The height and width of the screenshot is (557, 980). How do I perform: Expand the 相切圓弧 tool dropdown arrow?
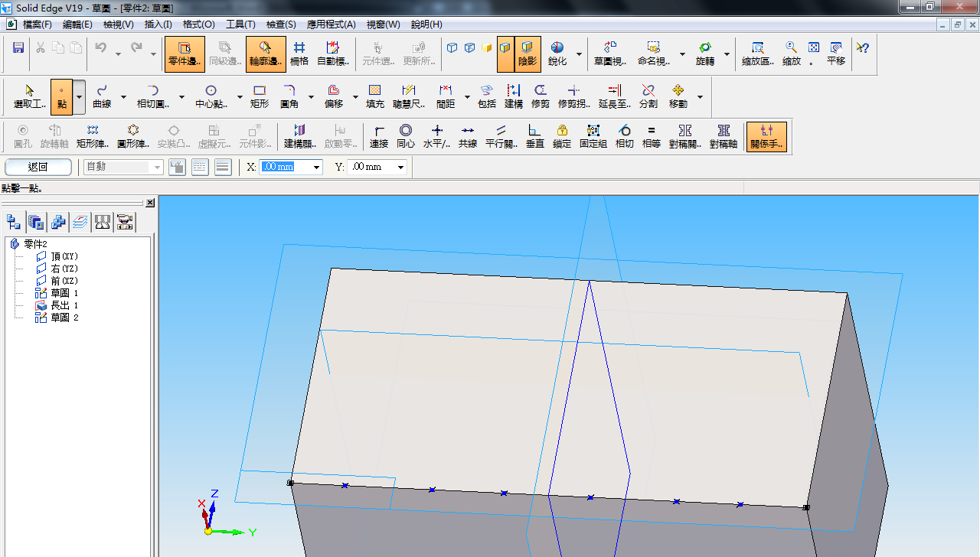(181, 97)
